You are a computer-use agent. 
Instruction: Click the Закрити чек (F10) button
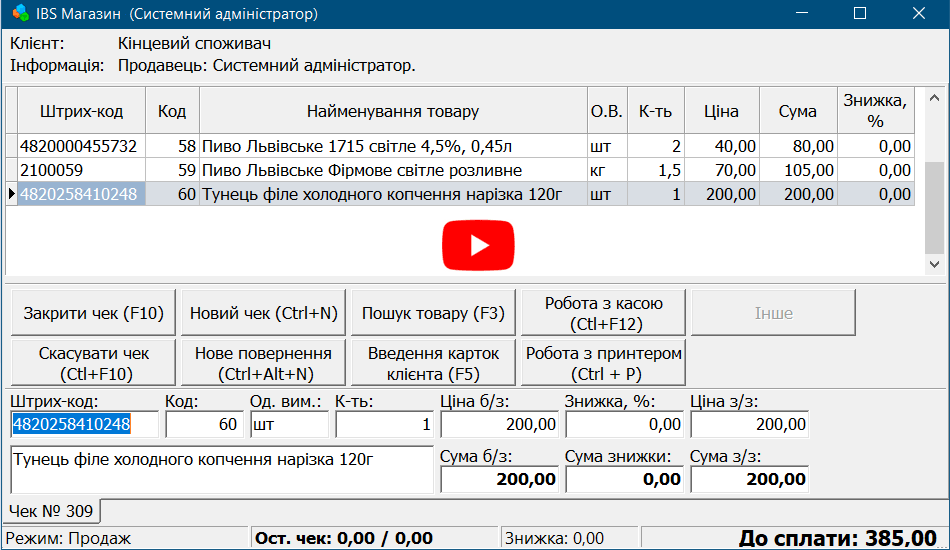(x=93, y=313)
